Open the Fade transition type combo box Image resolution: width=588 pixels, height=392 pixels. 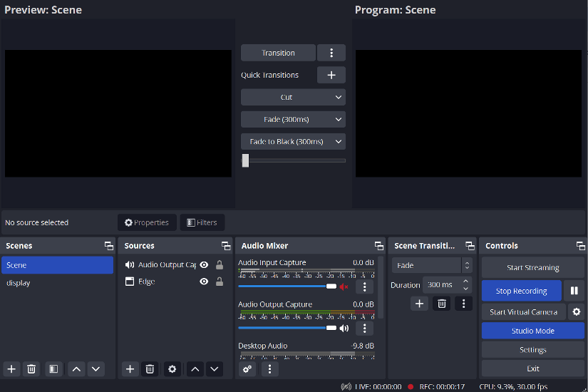point(432,265)
